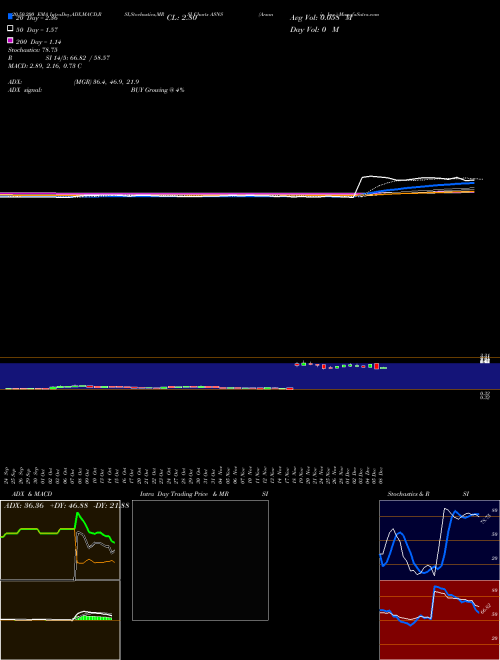500x660 pixels.
Task: Click the 'BUY Growing @ 4%' signal text
Action: coord(157,90)
